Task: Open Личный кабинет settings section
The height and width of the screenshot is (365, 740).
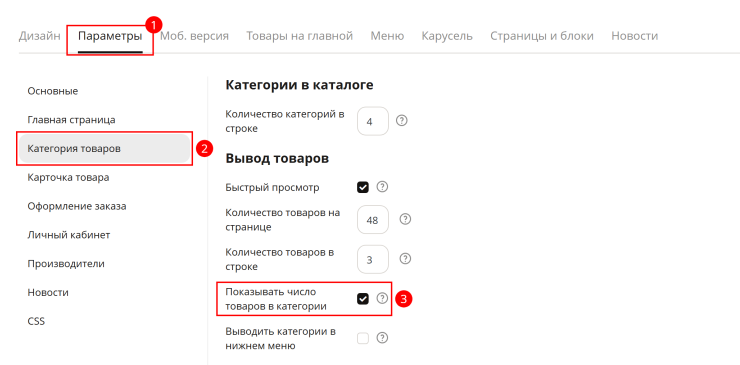Action: point(69,235)
